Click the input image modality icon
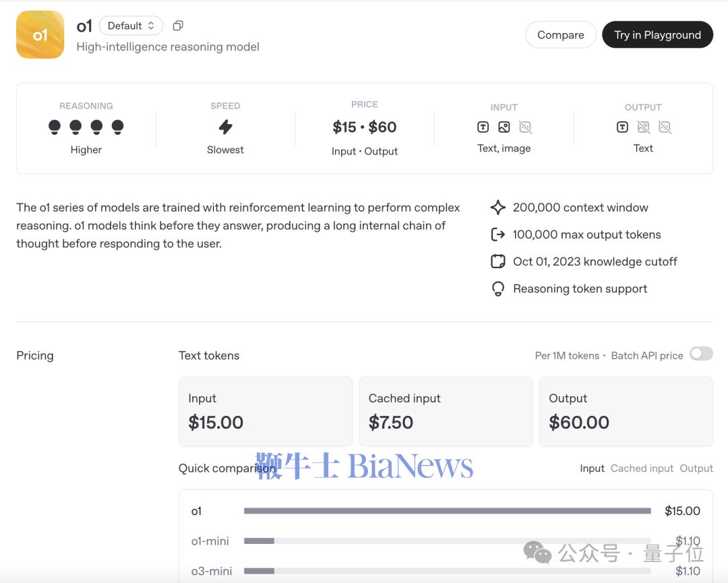728x583 pixels. coord(504,127)
